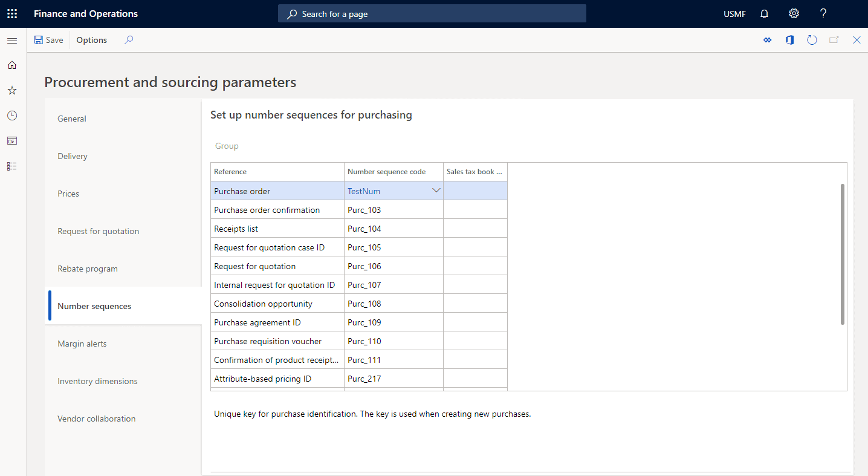Save the parameter changes
Screen dimensions: 868x476
[48, 40]
